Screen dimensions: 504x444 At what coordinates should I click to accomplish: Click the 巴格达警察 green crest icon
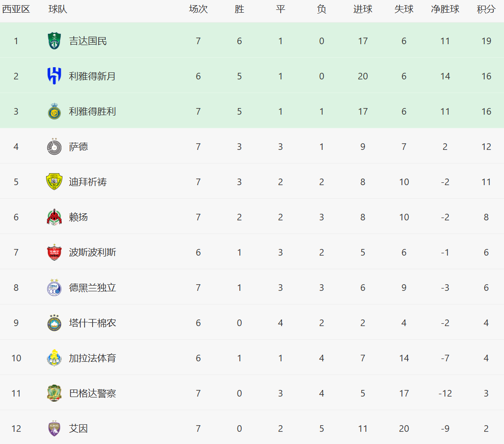point(55,393)
